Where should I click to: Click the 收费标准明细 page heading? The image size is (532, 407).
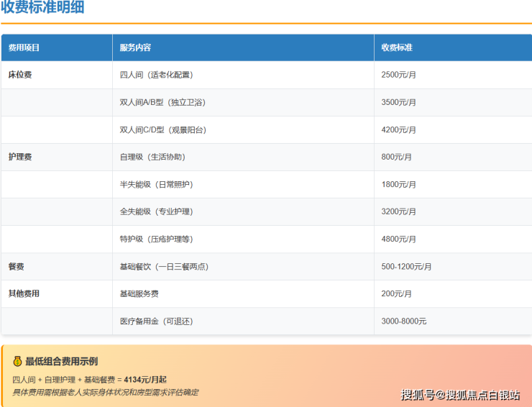click(42, 8)
